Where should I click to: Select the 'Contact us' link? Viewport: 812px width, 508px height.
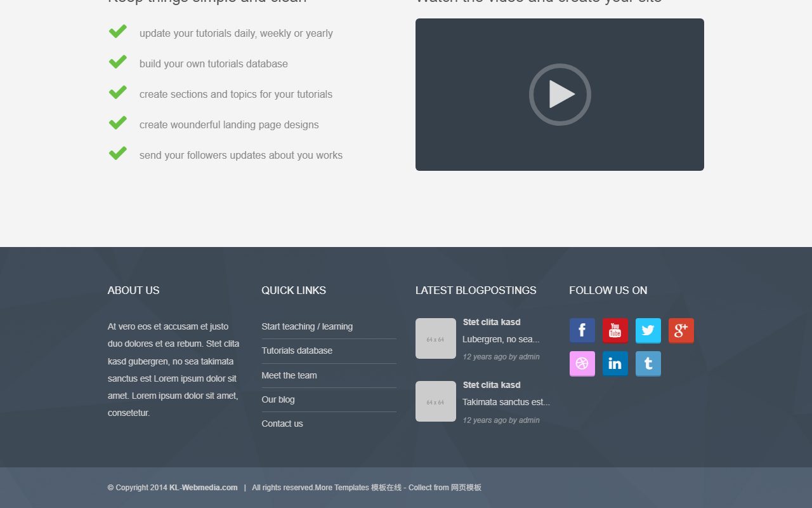coord(282,424)
